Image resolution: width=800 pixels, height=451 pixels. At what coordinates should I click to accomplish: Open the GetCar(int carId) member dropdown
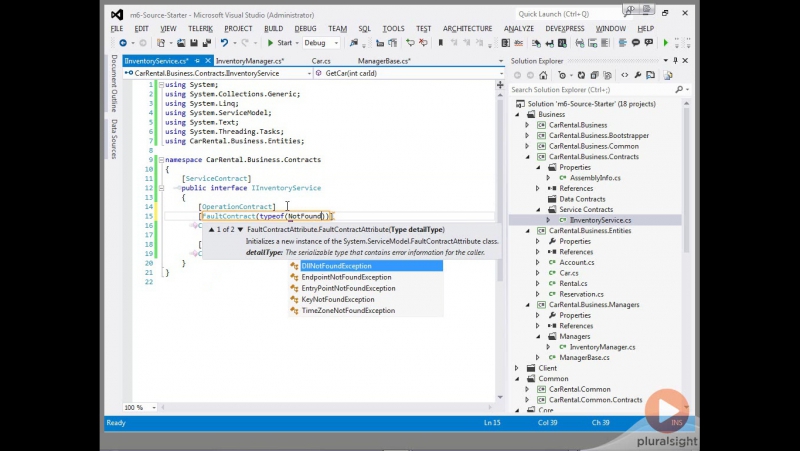click(x=409, y=73)
